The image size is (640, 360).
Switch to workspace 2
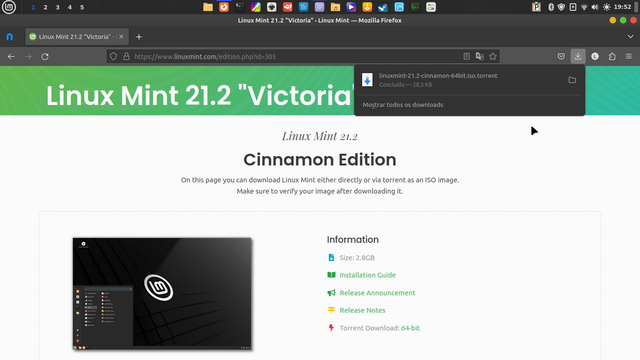45,7
